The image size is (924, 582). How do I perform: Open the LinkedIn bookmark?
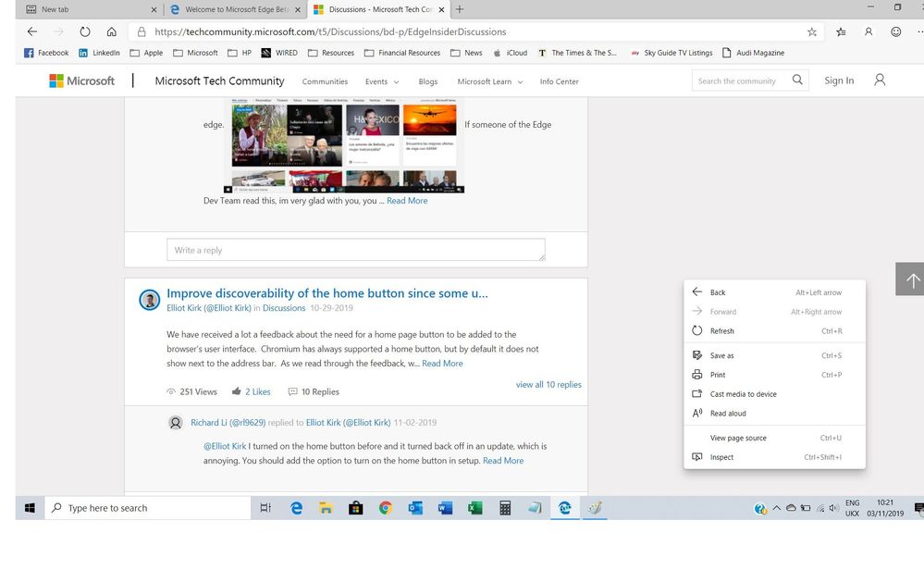(99, 53)
